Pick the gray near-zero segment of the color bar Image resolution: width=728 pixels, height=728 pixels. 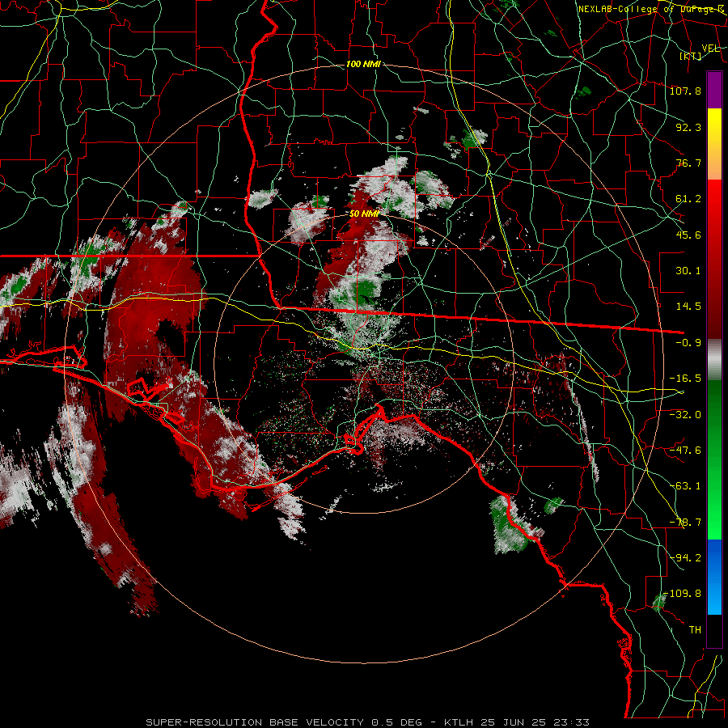click(x=714, y=360)
